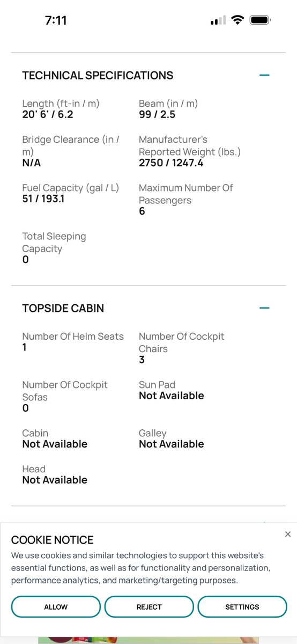Select the Length value 20' 6' / 6.2
Image resolution: width=297 pixels, height=644 pixels.
(x=48, y=114)
